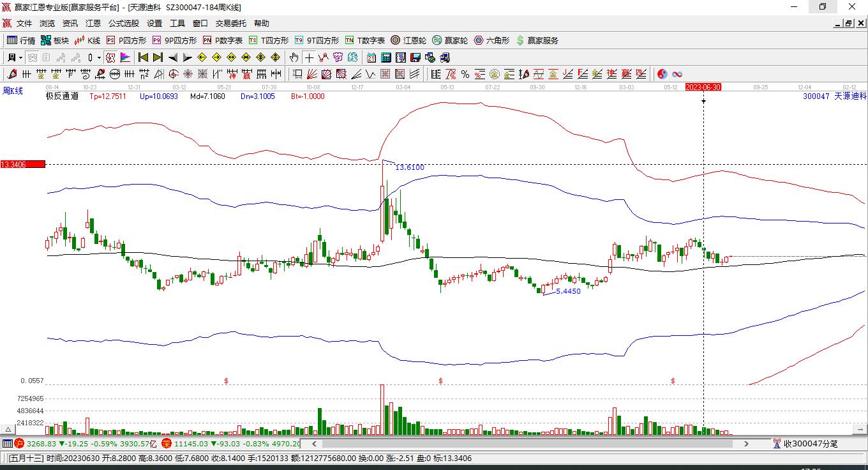Image resolution: width=868 pixels, height=470 pixels.
Task: Open the calendar date icon
Action: tap(371, 57)
